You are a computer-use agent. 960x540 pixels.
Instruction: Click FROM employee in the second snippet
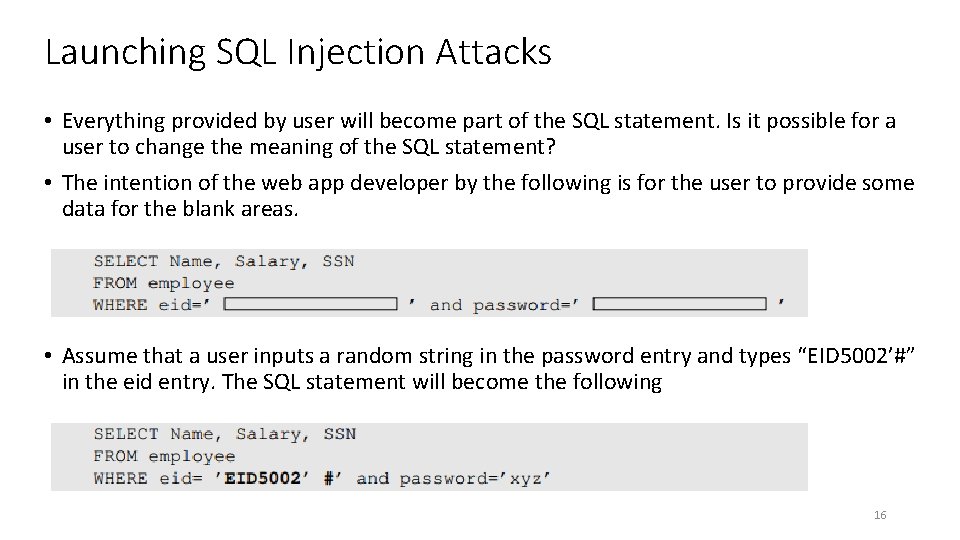pos(164,456)
